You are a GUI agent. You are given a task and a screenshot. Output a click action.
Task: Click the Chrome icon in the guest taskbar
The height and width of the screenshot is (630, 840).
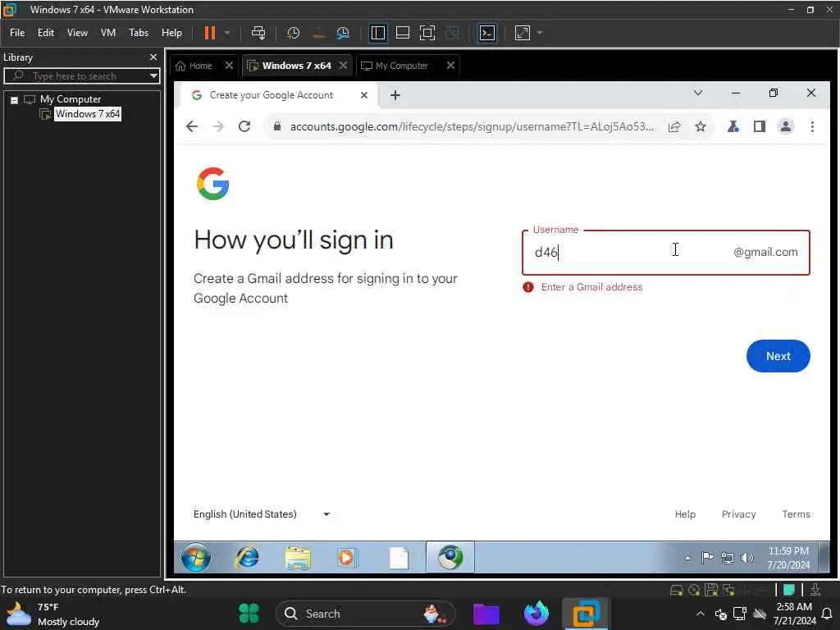click(450, 557)
